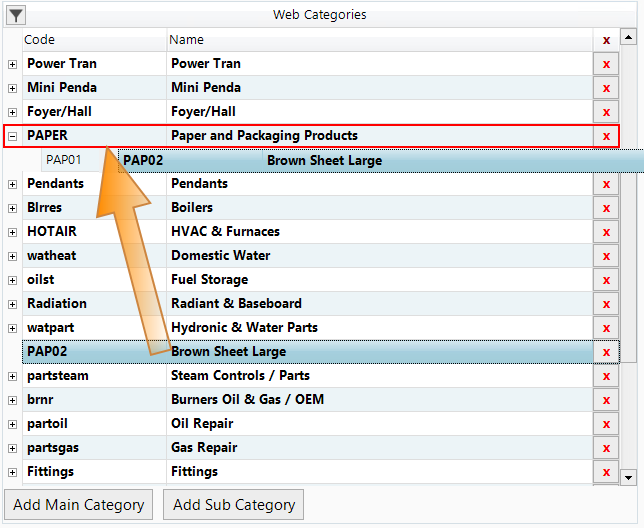Delete the Burners Oil & Gas row
The width and height of the screenshot is (644, 528).
606,400
